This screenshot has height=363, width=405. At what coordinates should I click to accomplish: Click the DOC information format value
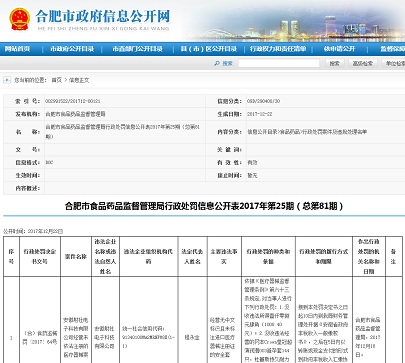click(x=49, y=162)
